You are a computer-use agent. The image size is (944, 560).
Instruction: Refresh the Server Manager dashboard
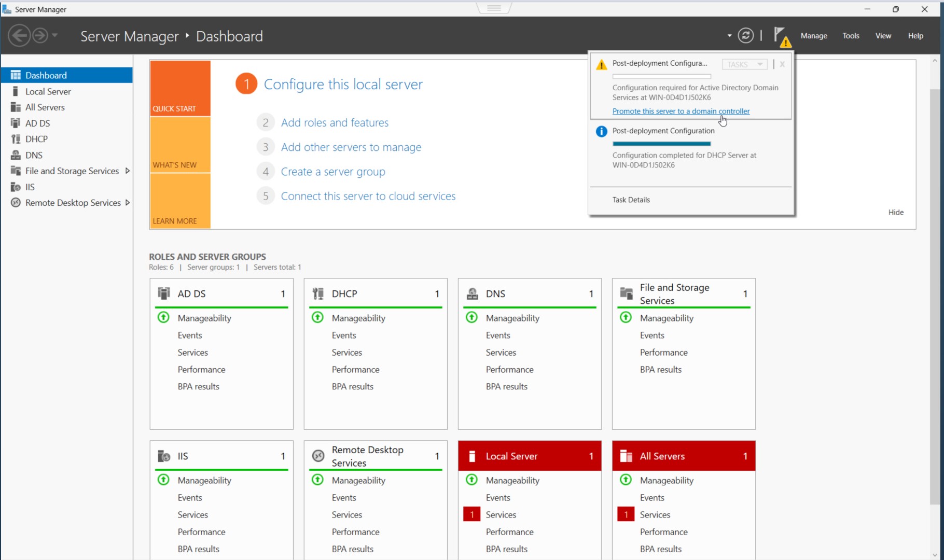pyautogui.click(x=745, y=35)
